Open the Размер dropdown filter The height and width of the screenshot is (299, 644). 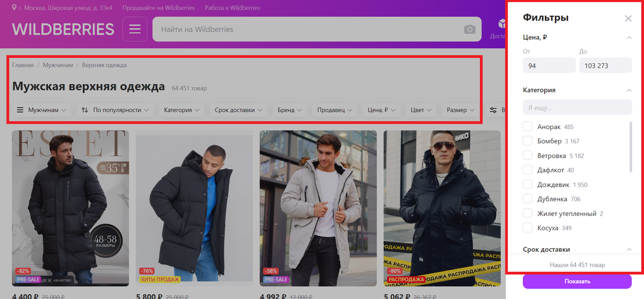click(x=460, y=110)
